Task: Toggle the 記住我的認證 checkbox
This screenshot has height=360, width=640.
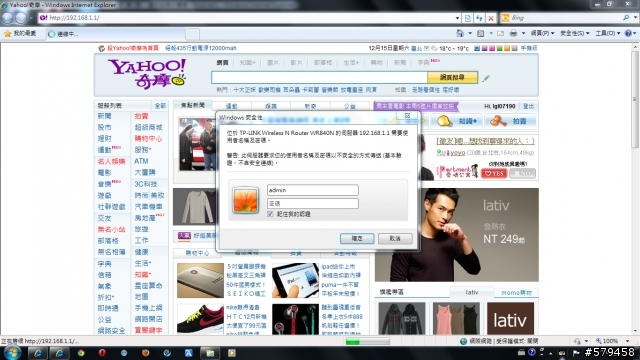Action: coord(270,214)
